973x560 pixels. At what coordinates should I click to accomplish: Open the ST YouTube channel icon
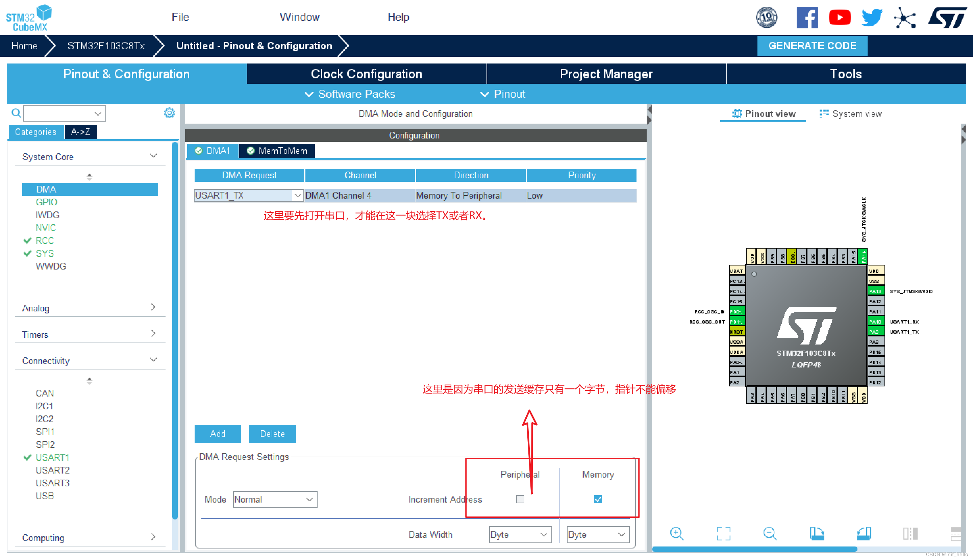[x=839, y=17]
